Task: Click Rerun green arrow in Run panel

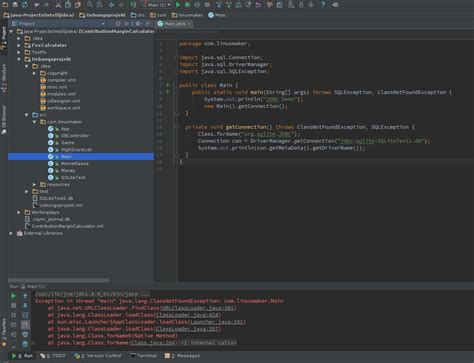Action: coord(13,296)
